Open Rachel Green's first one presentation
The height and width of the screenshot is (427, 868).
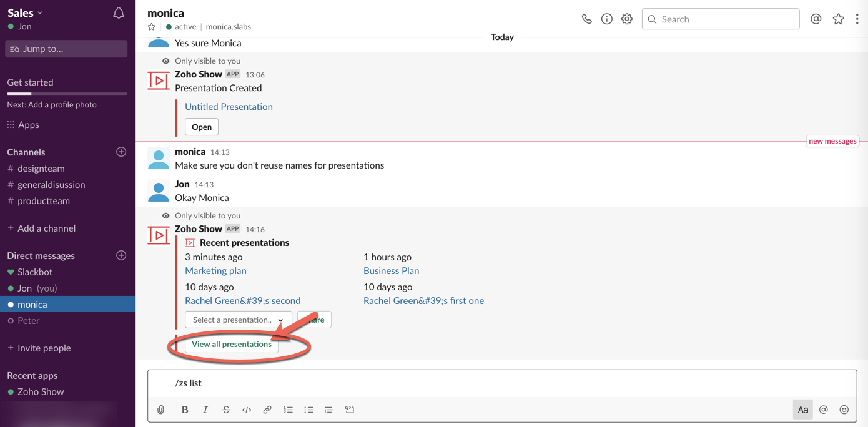pyautogui.click(x=423, y=301)
